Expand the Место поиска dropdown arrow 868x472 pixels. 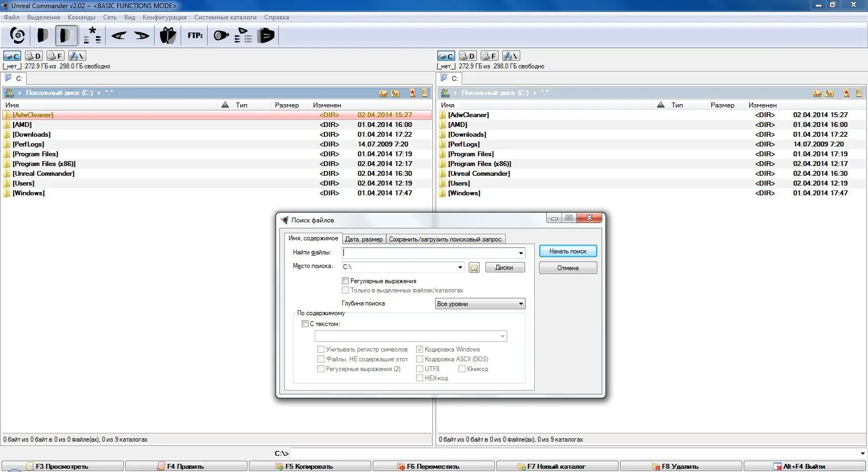pyautogui.click(x=460, y=267)
